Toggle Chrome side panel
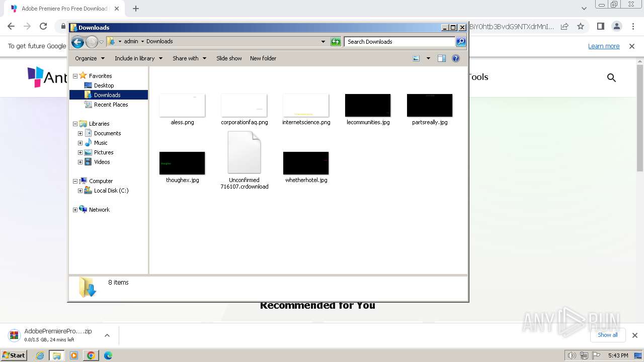 [600, 26]
